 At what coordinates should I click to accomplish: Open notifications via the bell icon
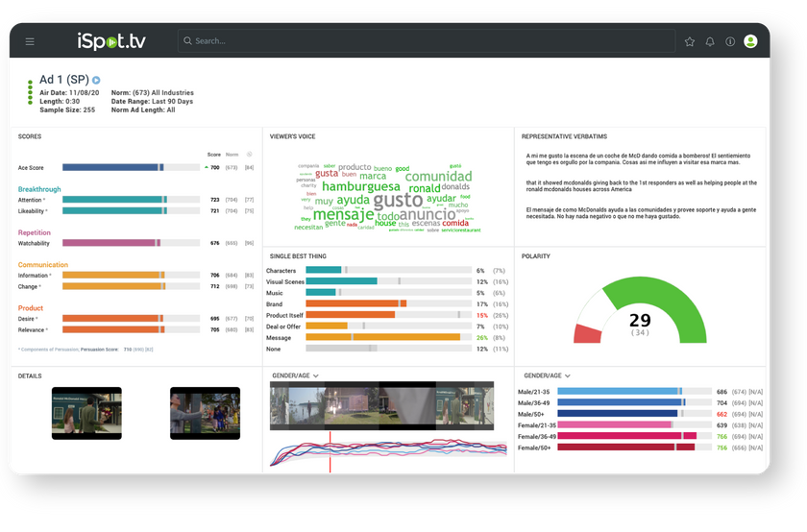coord(710,41)
